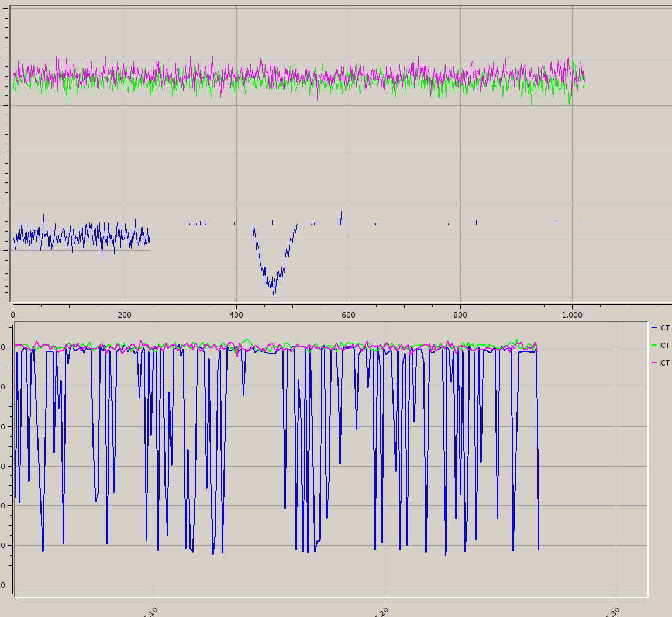Click the 1.000 label on upper x-axis
The image size is (672, 617).
coord(572,315)
